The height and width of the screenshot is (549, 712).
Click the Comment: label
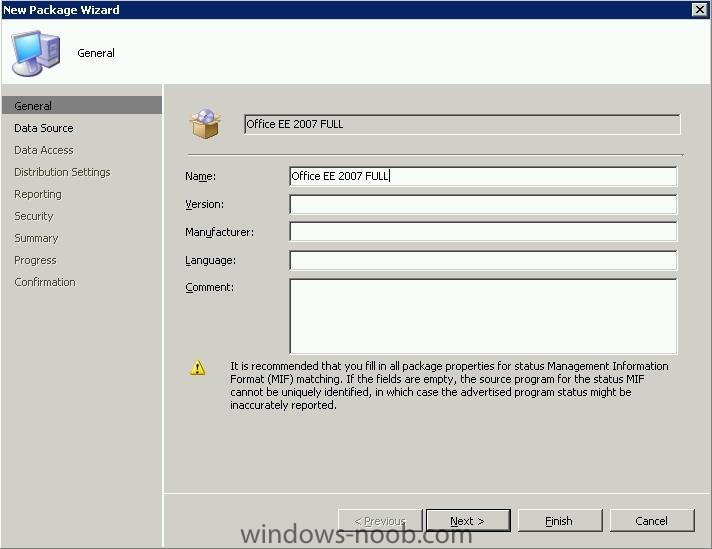209,287
